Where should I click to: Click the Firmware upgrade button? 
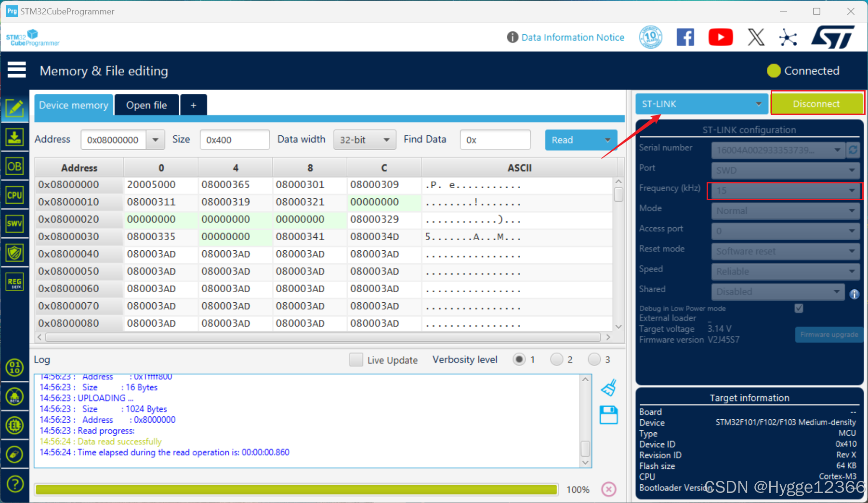[x=829, y=335]
